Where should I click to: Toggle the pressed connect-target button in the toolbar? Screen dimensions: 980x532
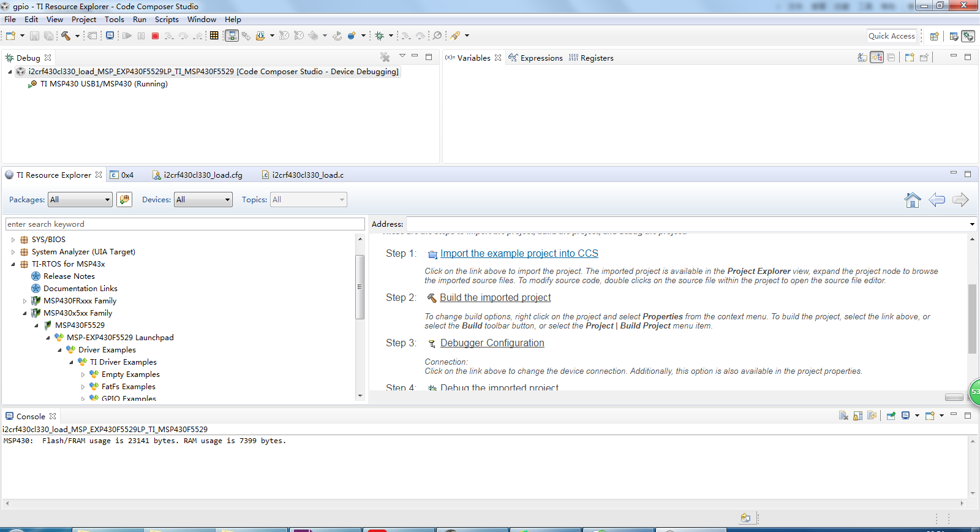(232, 36)
